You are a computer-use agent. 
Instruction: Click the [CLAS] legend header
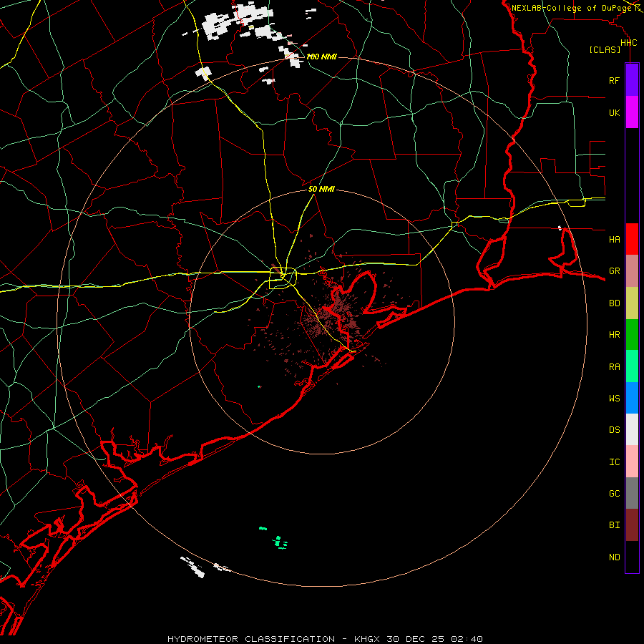click(605, 49)
